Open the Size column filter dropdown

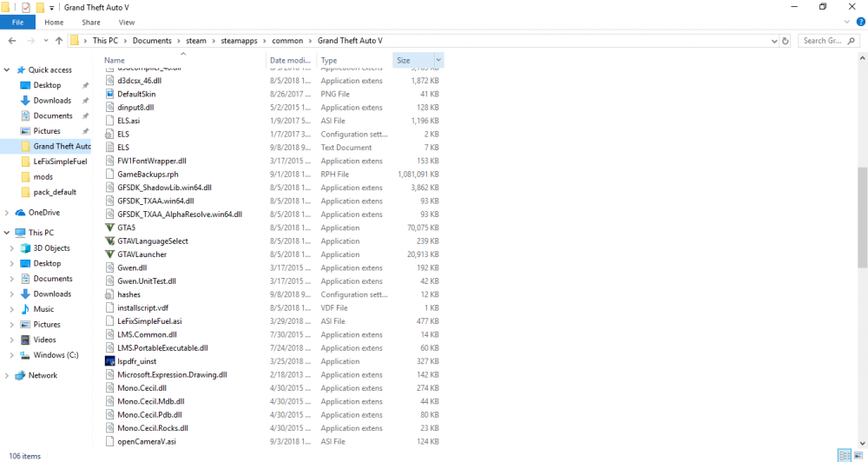pyautogui.click(x=438, y=60)
